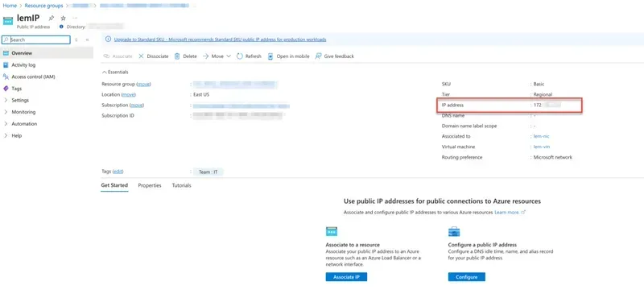Viewport: 644px width, 294px height.
Task: Click the grayed Associate toolbar icon
Action: pos(106,56)
